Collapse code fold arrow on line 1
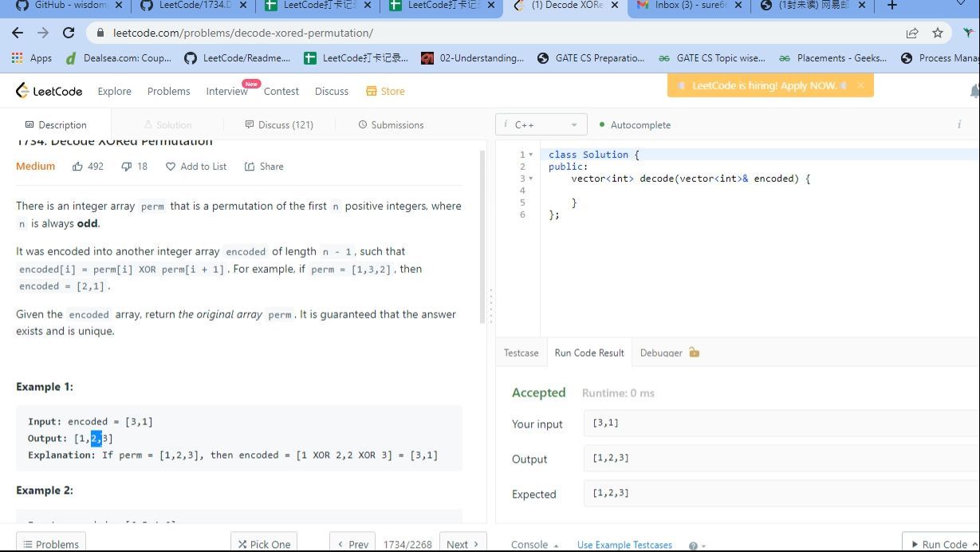The image size is (980, 552). [x=531, y=155]
